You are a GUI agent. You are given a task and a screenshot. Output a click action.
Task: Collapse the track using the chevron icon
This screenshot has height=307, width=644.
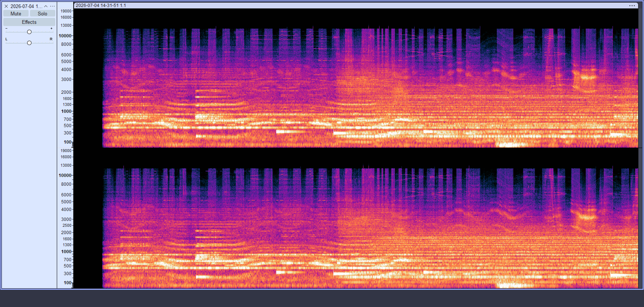pyautogui.click(x=46, y=6)
